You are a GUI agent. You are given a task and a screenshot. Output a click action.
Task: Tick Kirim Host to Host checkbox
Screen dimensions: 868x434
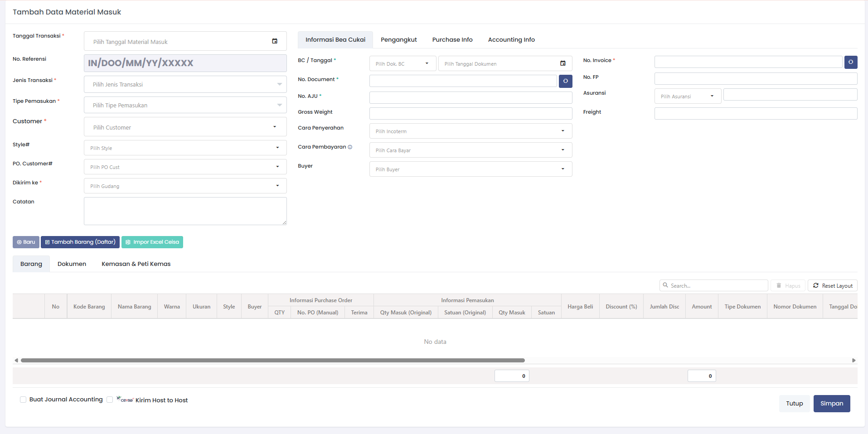(x=110, y=400)
